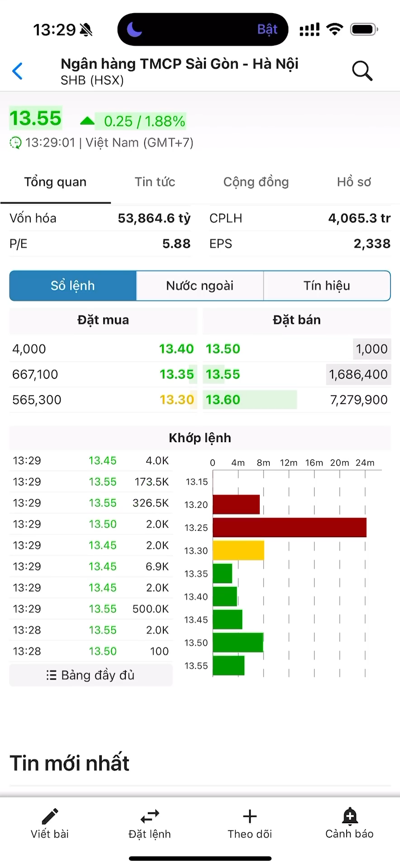Tap the Đặt lệnh swap-arrows icon
Viewport: 400px width, 868px height.
coord(150,816)
